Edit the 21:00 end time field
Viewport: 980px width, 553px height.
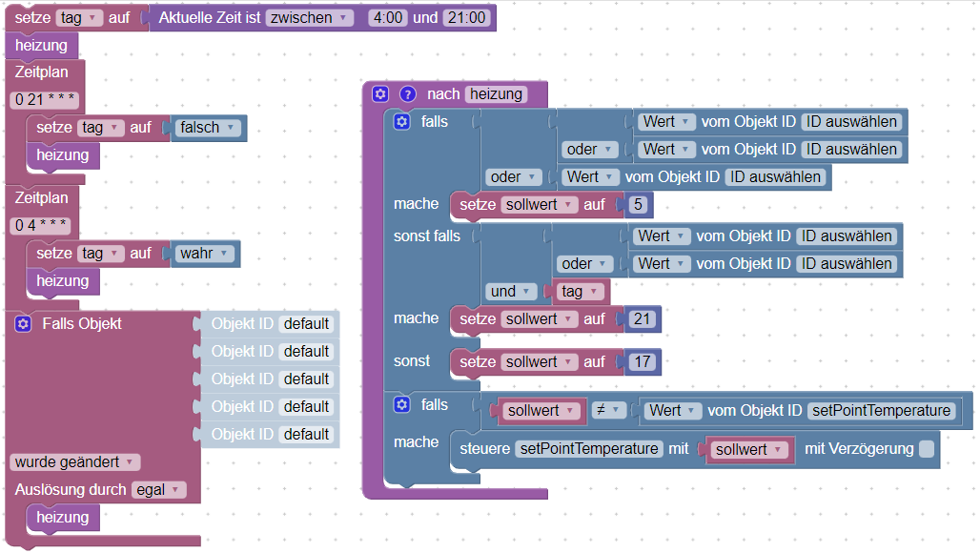pos(467,17)
